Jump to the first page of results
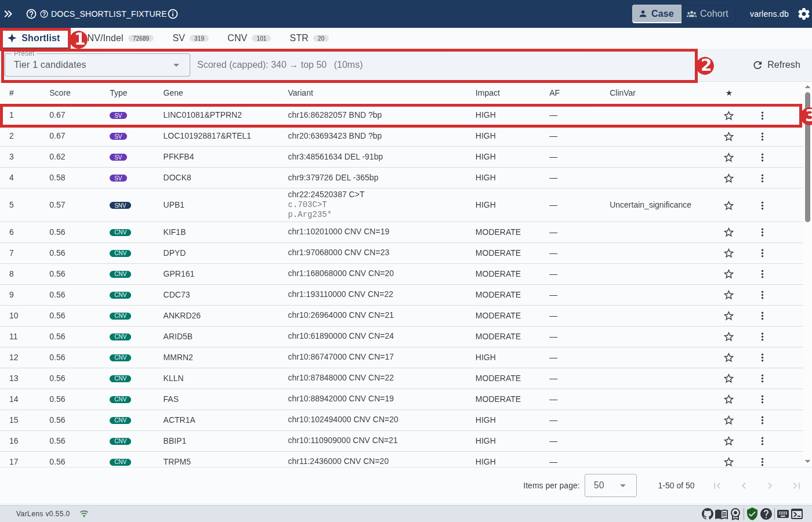 pos(717,485)
